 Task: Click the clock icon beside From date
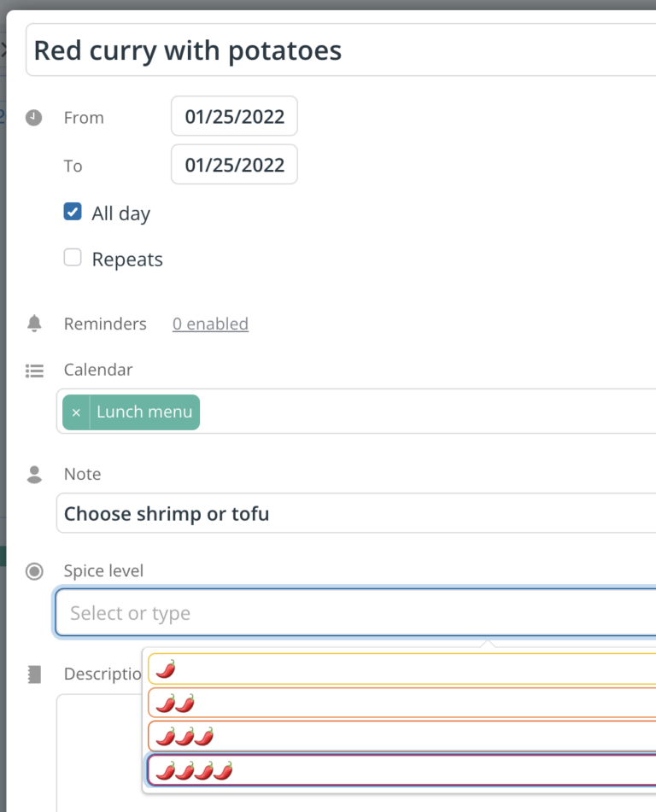[33, 118]
